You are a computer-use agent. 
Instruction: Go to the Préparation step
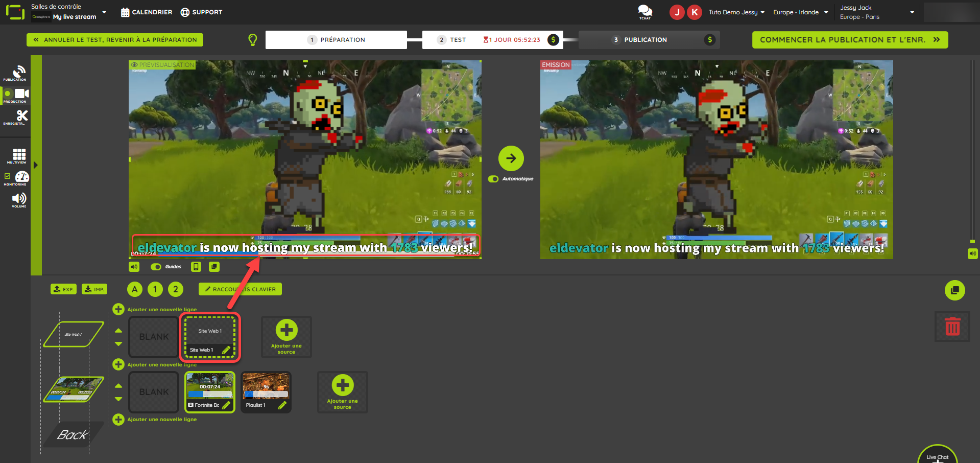point(336,40)
